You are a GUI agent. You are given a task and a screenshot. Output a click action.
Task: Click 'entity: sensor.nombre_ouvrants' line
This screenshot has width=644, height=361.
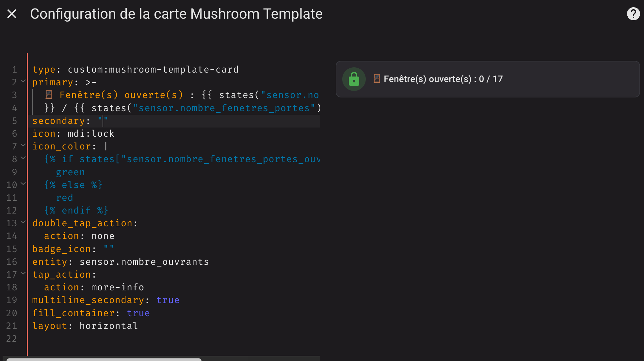click(x=121, y=262)
